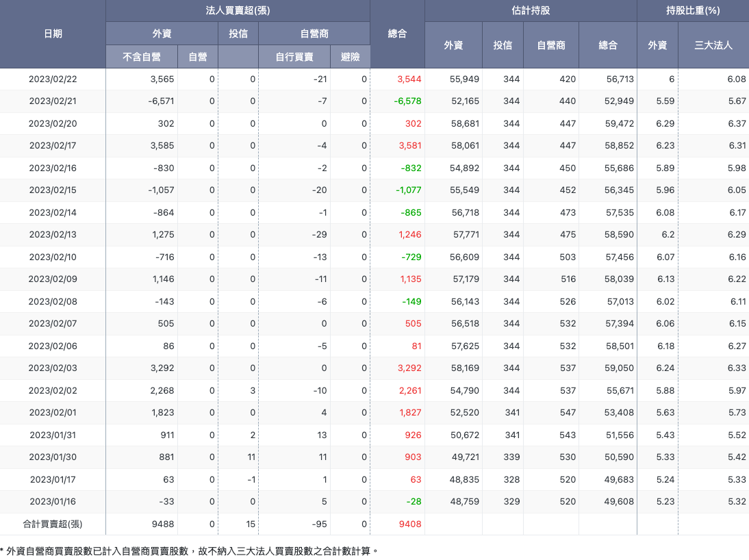Select the 2023/01/16 date cell
Image resolution: width=749 pixels, height=560 pixels.
click(53, 501)
